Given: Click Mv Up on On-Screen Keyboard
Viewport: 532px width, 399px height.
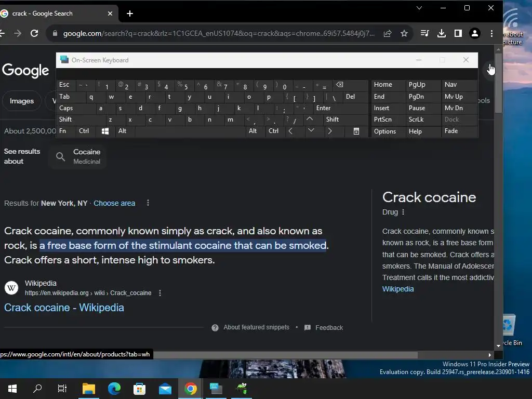Looking at the screenshot, I should click(x=459, y=97).
